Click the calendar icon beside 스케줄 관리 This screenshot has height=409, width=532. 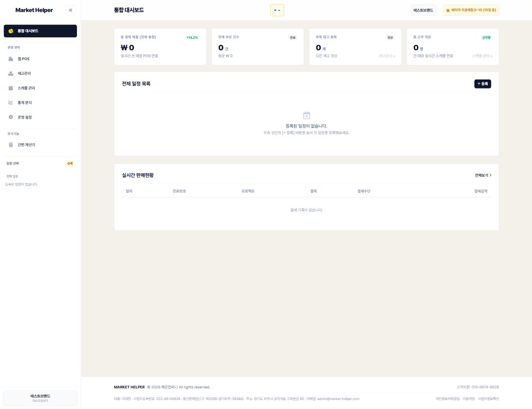(x=11, y=88)
